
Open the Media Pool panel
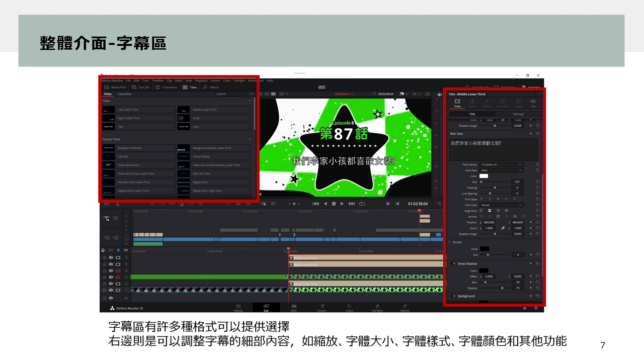tap(116, 87)
